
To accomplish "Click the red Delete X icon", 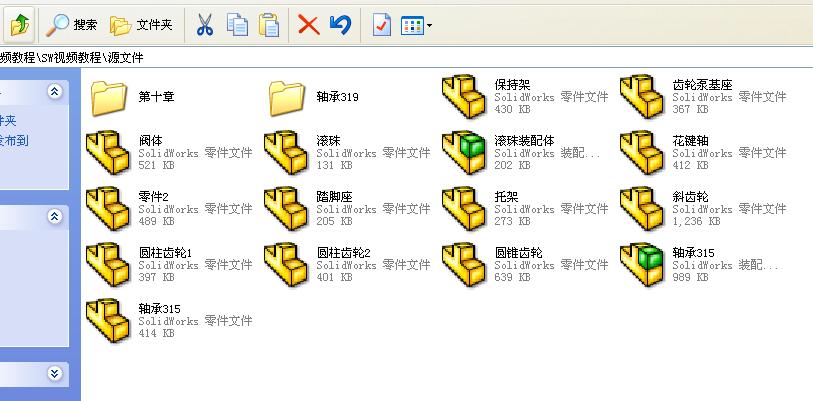I will 309,24.
